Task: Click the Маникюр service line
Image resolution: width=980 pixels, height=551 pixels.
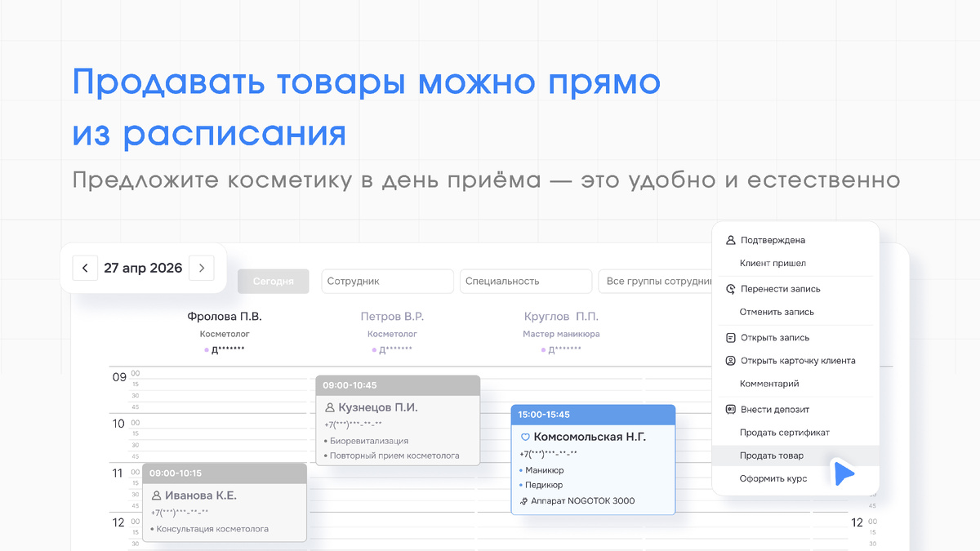Action: click(x=544, y=470)
